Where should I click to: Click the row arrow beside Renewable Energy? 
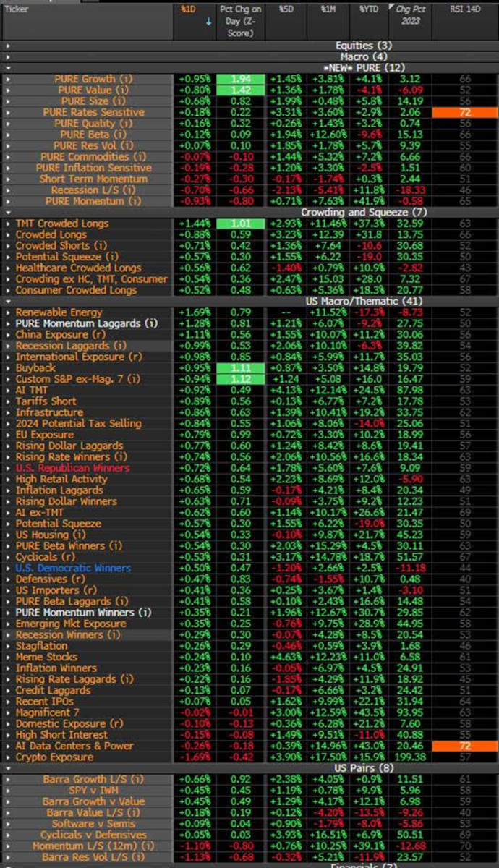pos(7,312)
